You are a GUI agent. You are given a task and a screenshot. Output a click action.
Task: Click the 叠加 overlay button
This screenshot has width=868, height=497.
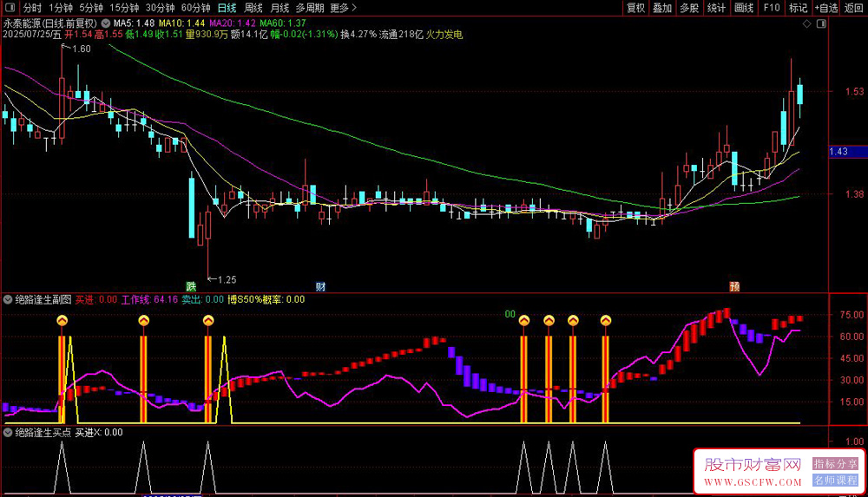662,8
